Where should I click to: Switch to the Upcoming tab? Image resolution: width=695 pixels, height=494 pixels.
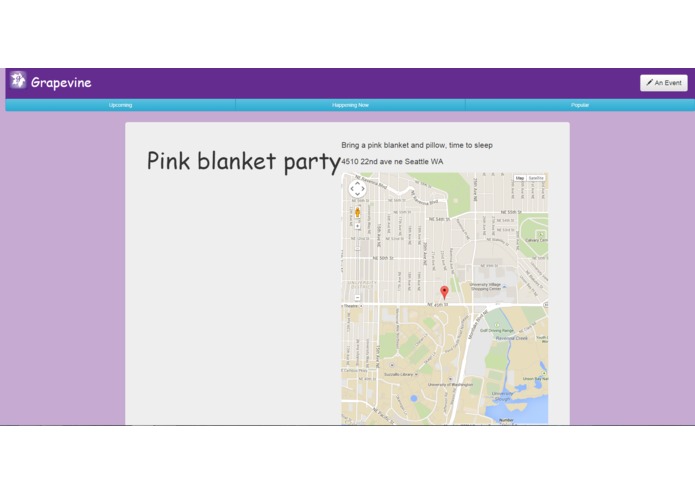(x=121, y=105)
